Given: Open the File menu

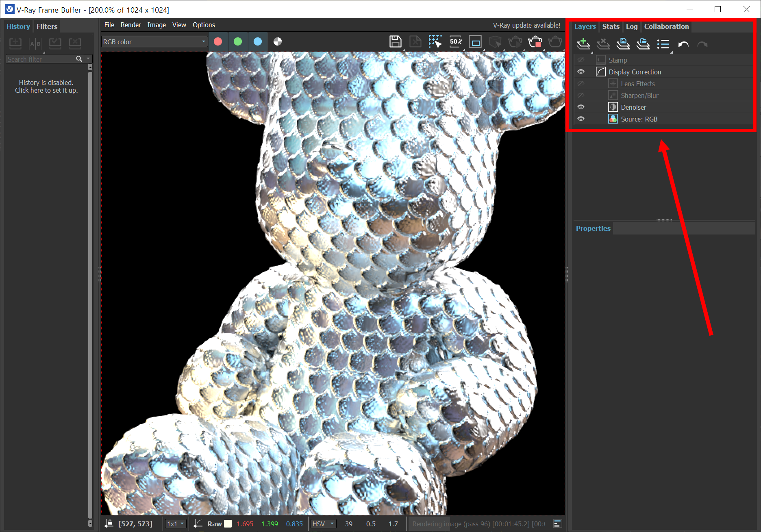Looking at the screenshot, I should [x=109, y=25].
